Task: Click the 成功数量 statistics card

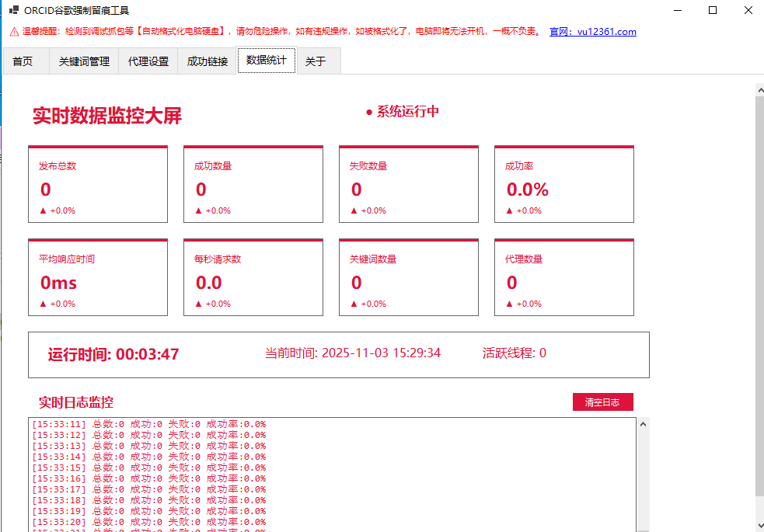Action: [253, 185]
